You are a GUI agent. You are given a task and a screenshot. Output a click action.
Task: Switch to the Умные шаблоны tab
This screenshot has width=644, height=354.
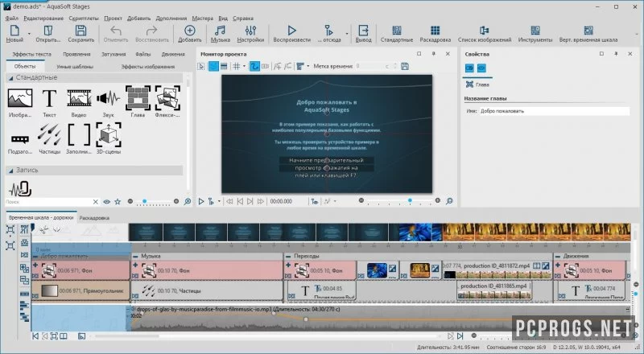[75, 67]
